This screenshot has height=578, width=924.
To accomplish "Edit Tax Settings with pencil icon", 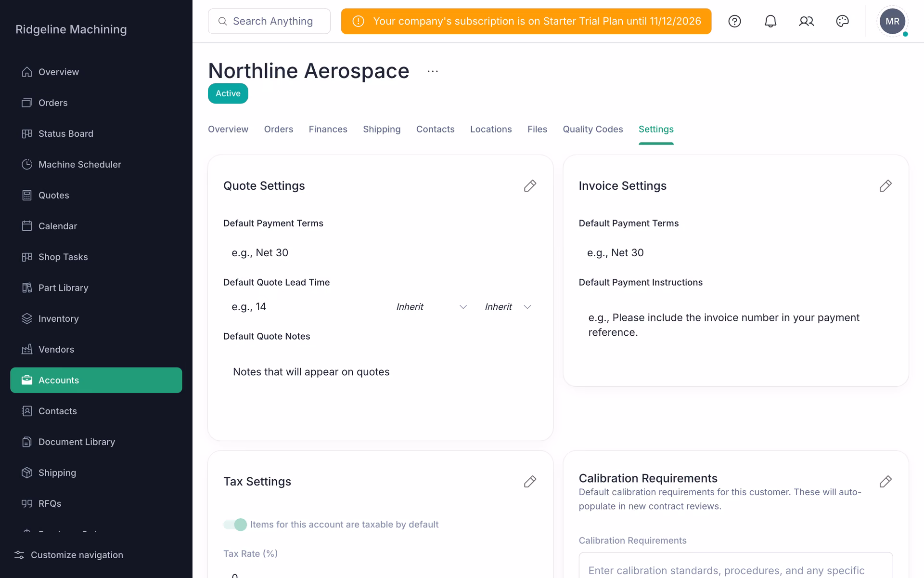I will coord(530,482).
